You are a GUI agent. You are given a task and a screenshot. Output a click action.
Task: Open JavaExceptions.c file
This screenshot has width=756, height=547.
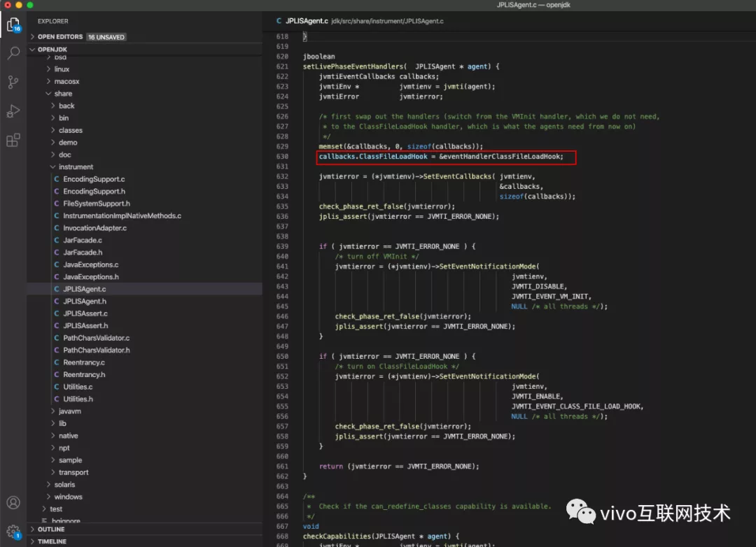[90, 264]
